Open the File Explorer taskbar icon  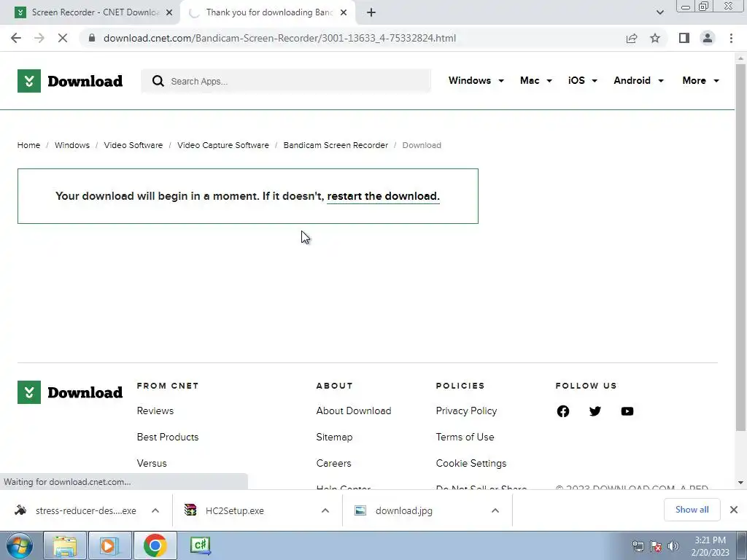65,545
